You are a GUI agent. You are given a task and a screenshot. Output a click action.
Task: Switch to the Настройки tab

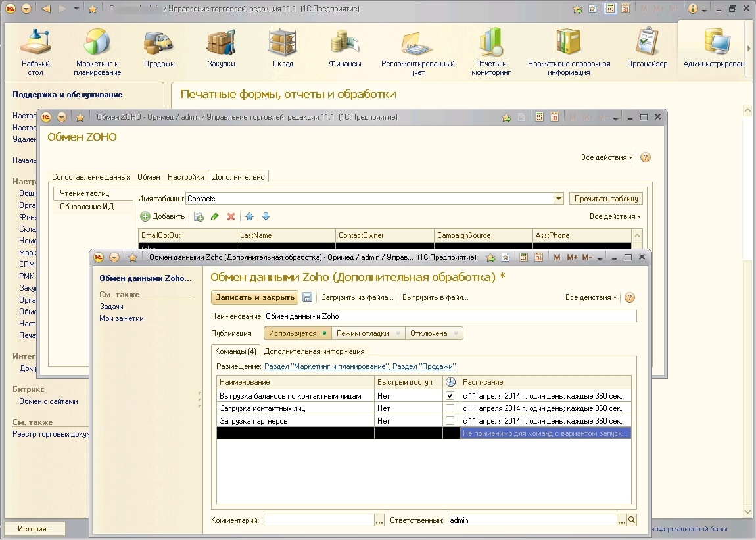point(185,177)
